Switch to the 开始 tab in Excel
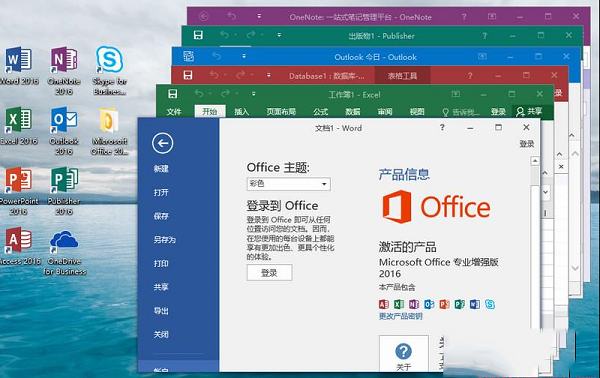 pyautogui.click(x=210, y=111)
